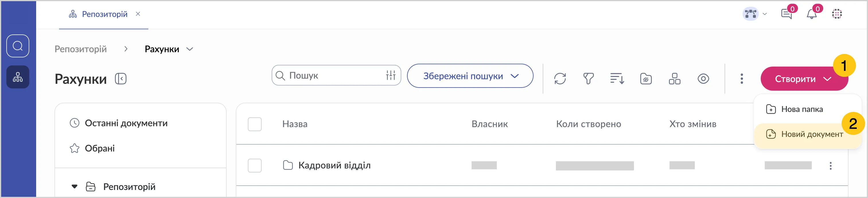This screenshot has width=868, height=198.
Task: Switch view with the grid blocks icon
Action: coord(674,79)
